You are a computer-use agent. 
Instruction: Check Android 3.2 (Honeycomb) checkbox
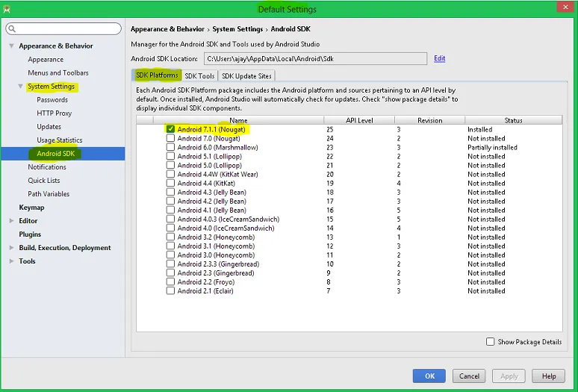coord(170,237)
